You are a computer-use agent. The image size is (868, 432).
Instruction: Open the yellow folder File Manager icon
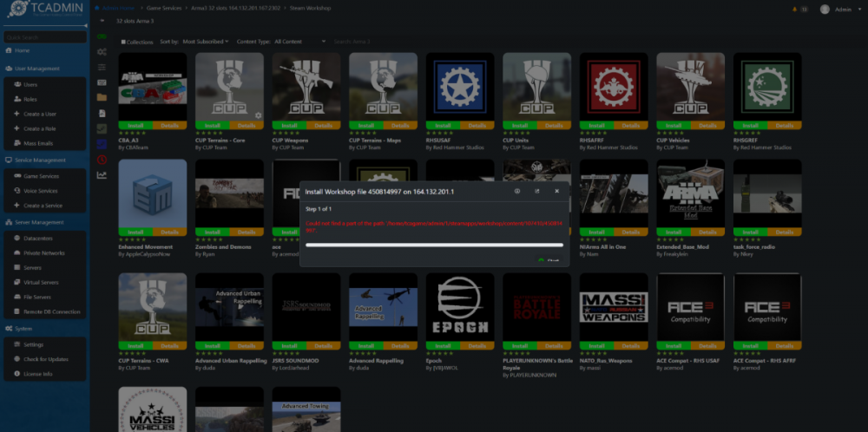[102, 97]
